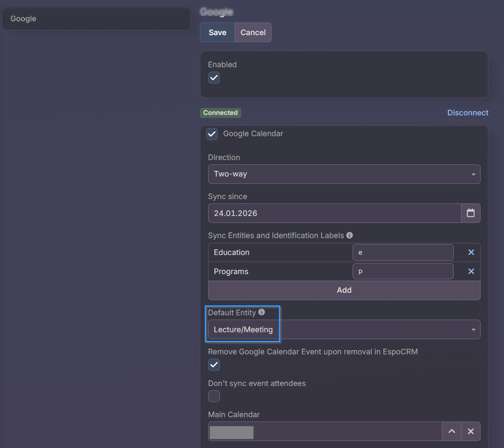Cancel the integration changes
The height and width of the screenshot is (448, 504).
[253, 33]
